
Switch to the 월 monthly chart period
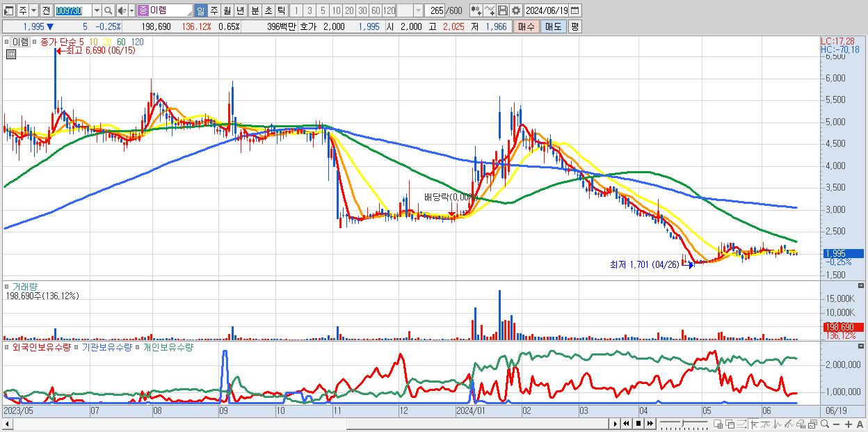click(227, 10)
